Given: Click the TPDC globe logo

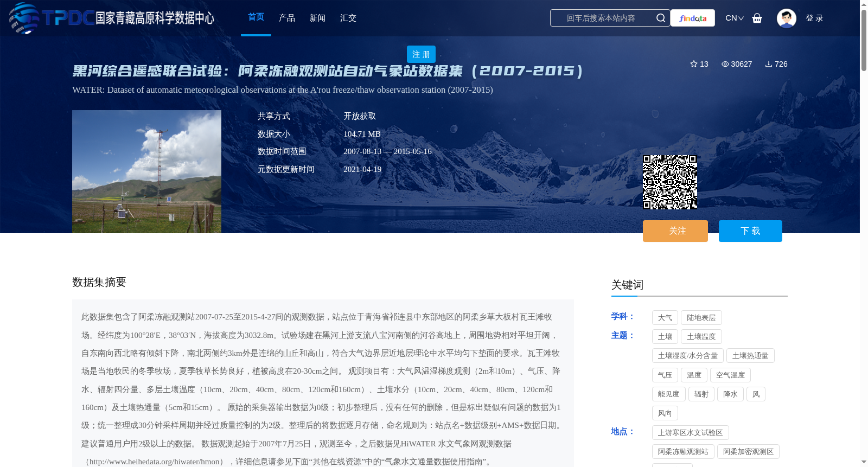Looking at the screenshot, I should coord(24,18).
